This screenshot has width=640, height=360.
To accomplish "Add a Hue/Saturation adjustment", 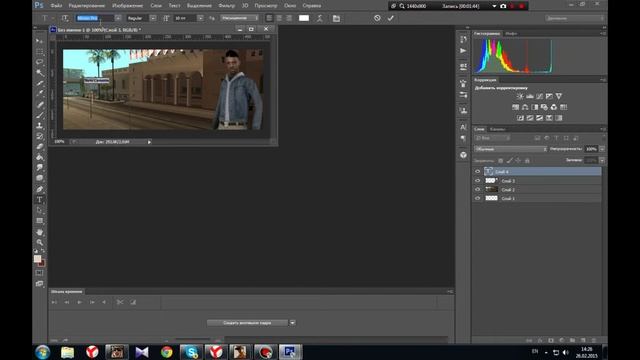I will coord(516,107).
